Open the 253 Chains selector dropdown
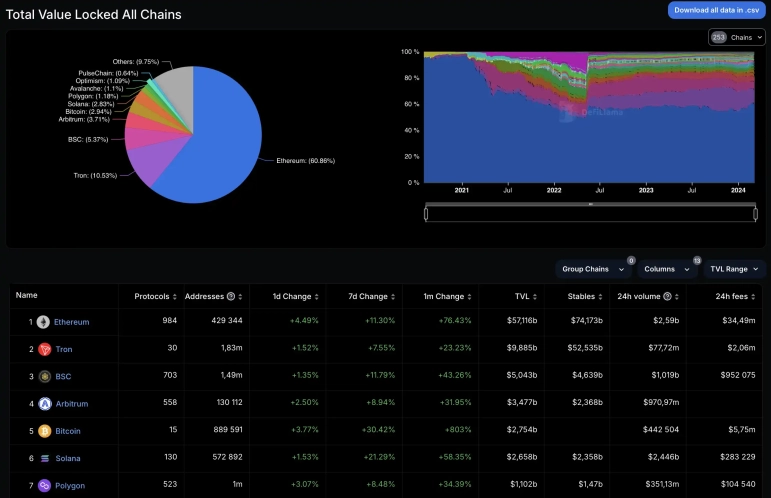The width and height of the screenshot is (771, 498). pyautogui.click(x=737, y=37)
